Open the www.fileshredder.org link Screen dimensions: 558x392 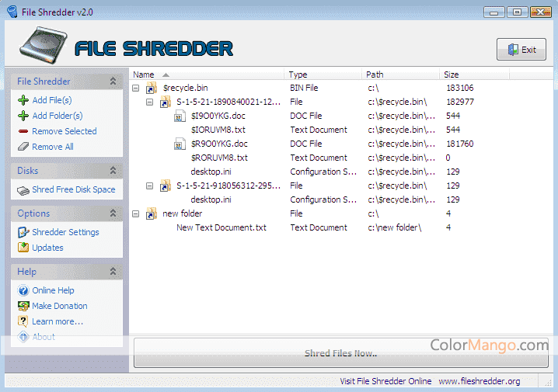click(479, 381)
